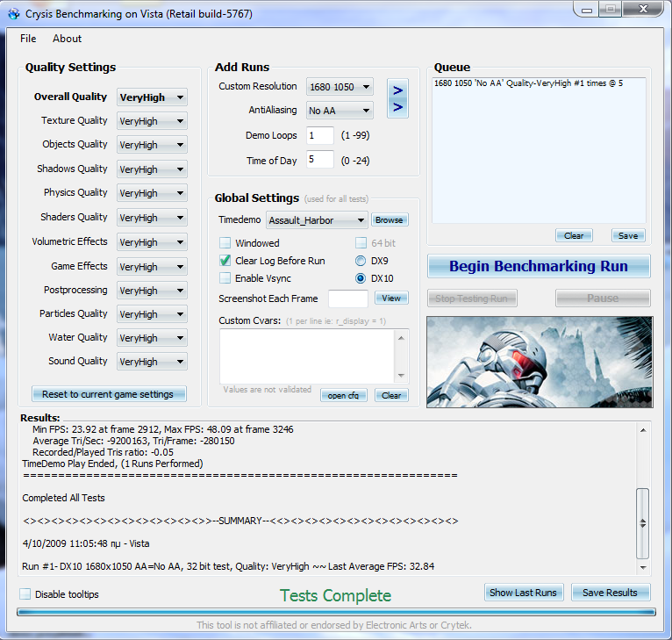Expand the Shadows Quality dropdown
Viewport: 672px width, 640px height.
152,169
